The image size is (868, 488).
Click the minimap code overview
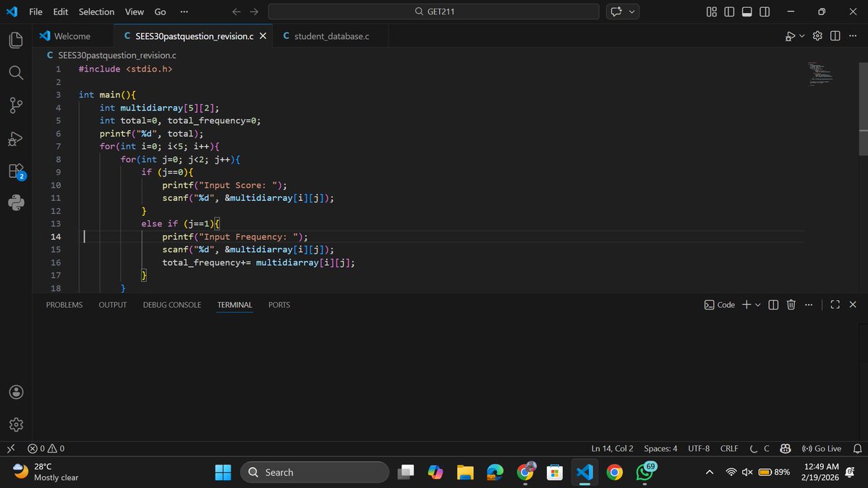821,74
